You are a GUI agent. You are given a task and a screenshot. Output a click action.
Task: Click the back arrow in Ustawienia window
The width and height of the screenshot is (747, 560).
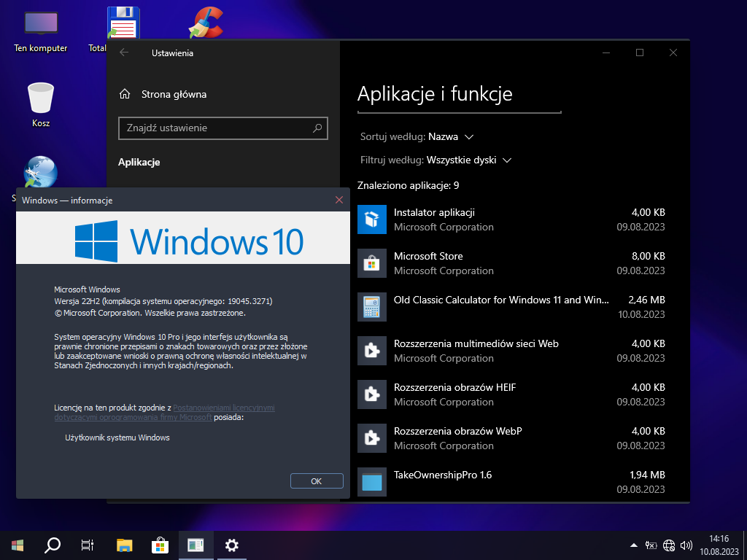(x=124, y=52)
